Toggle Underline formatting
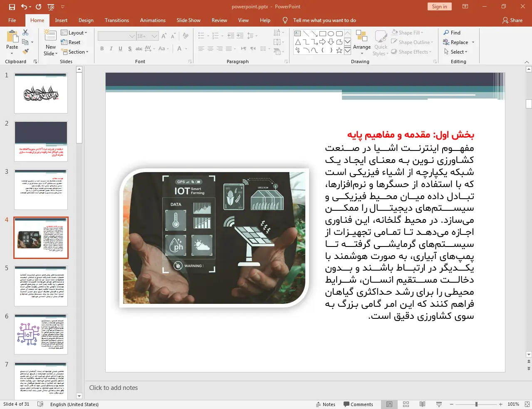This screenshot has height=409, width=532. (120, 49)
